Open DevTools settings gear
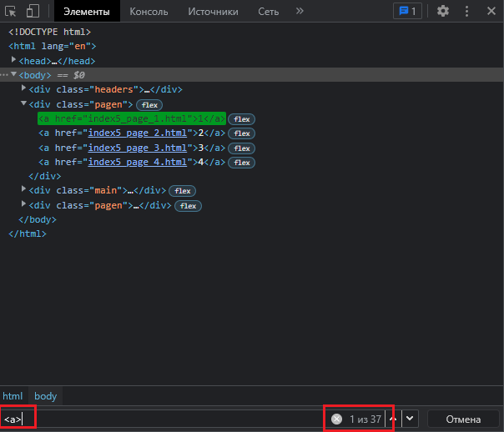The height and width of the screenshot is (432, 504). pos(443,12)
